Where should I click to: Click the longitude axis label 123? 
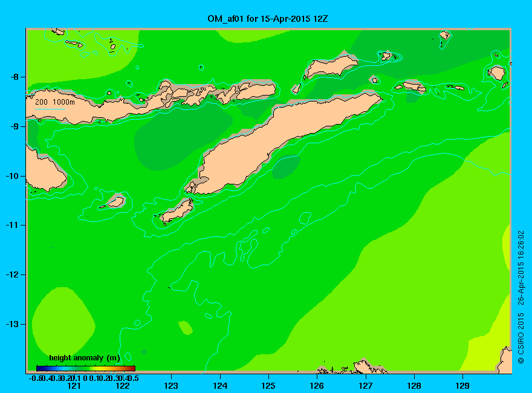click(171, 386)
